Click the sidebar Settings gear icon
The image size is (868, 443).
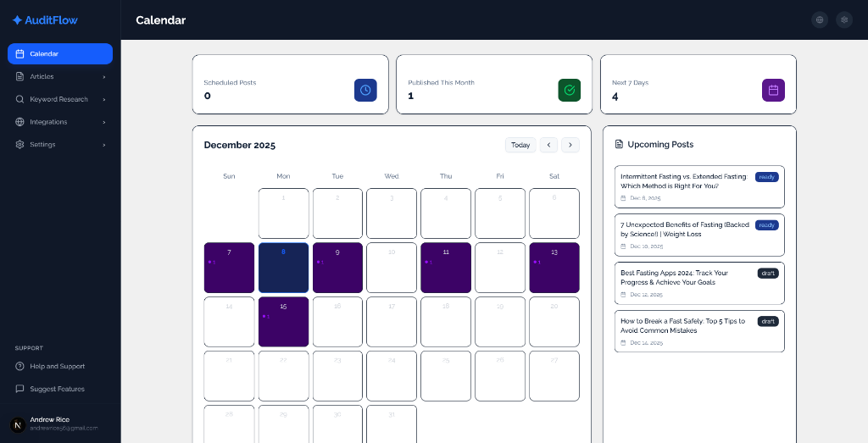point(20,144)
